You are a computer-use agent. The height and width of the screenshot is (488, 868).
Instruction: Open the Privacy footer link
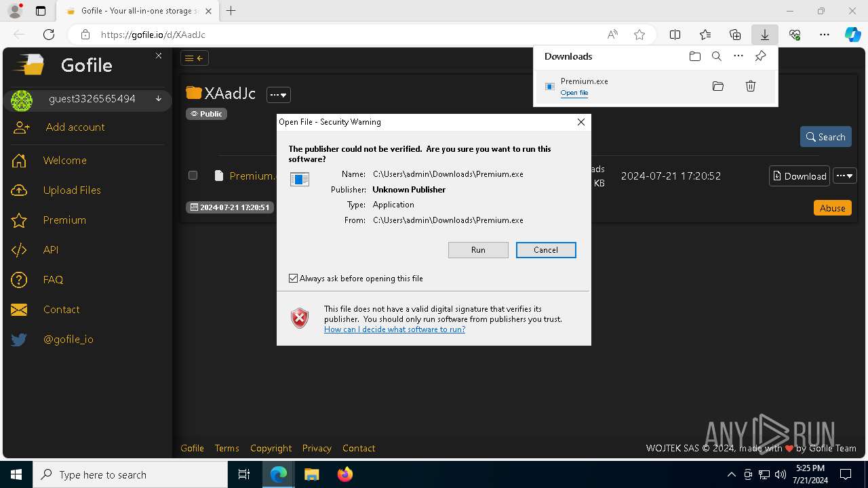coord(317,448)
